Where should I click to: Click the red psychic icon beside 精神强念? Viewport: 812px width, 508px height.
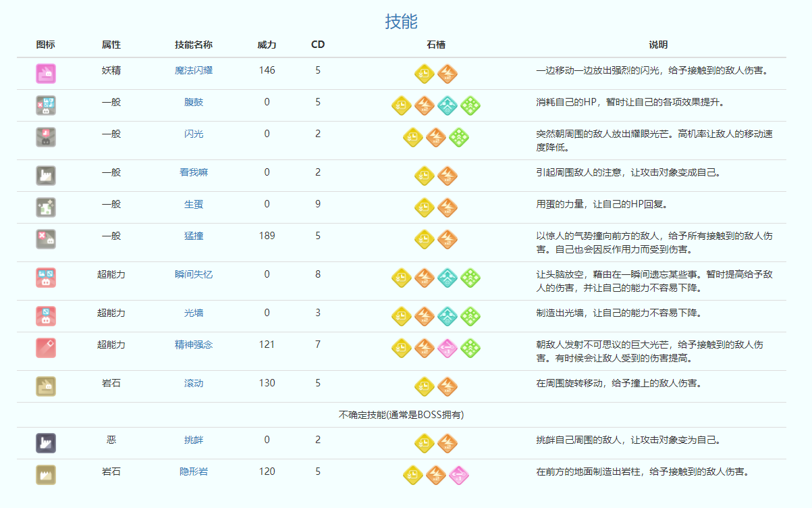point(45,348)
